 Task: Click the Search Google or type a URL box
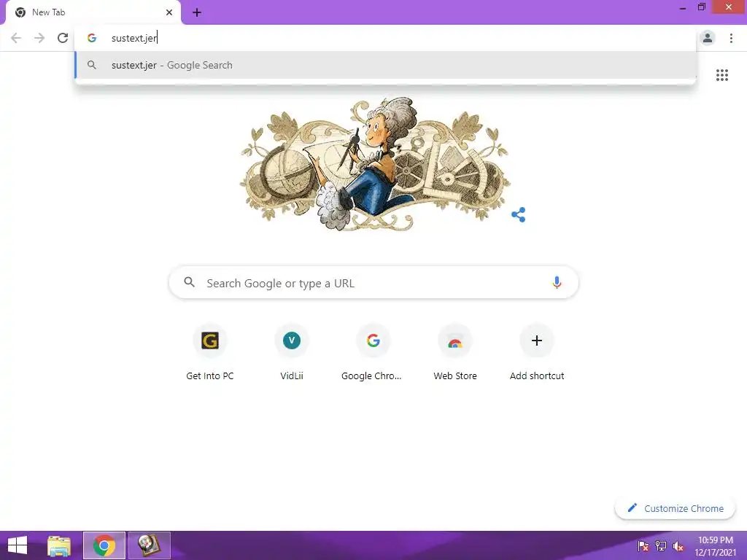pos(373,282)
